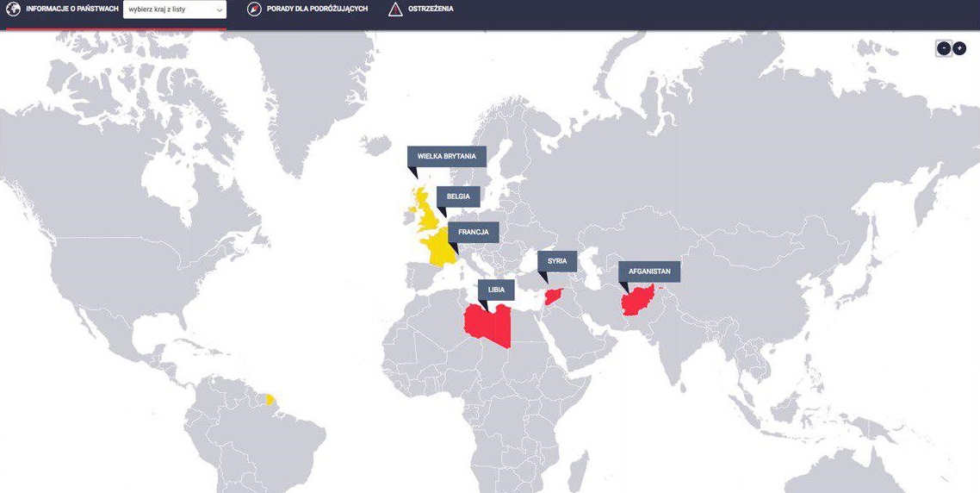The height and width of the screenshot is (493, 980).
Task: Open the 'Syria' map label
Action: coord(556,261)
